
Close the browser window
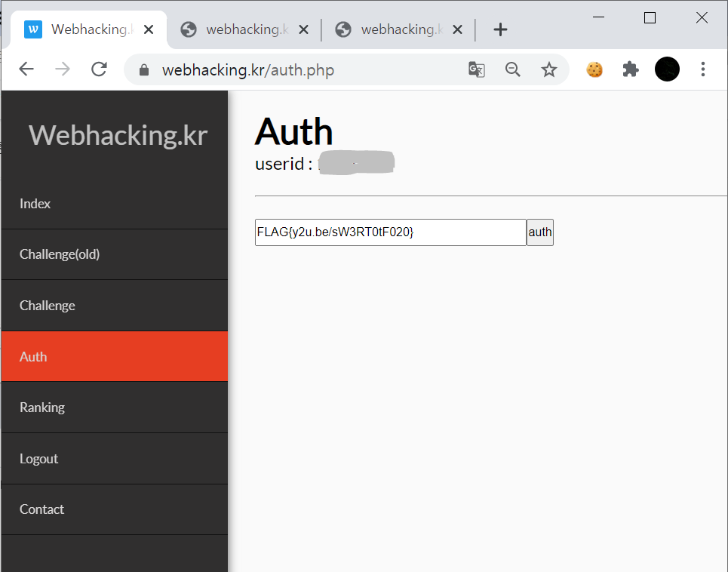(702, 17)
